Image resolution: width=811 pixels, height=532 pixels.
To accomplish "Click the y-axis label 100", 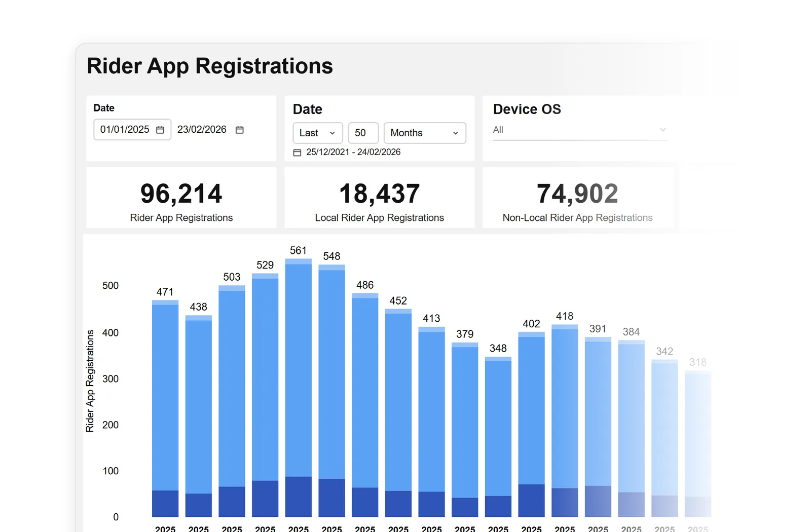I will click(110, 471).
